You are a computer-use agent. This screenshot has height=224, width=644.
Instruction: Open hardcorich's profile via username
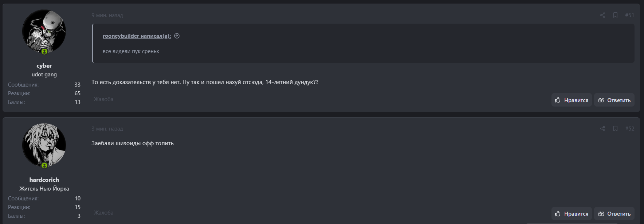pyautogui.click(x=44, y=180)
